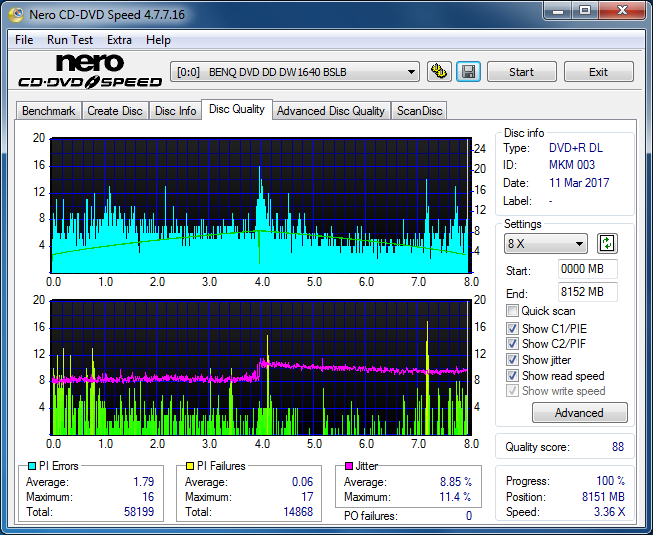The width and height of the screenshot is (653, 535).
Task: Open the Help menu
Action: [158, 40]
